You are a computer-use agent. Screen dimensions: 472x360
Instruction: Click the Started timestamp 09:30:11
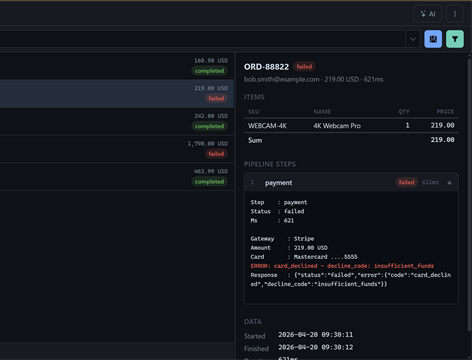tap(315, 335)
